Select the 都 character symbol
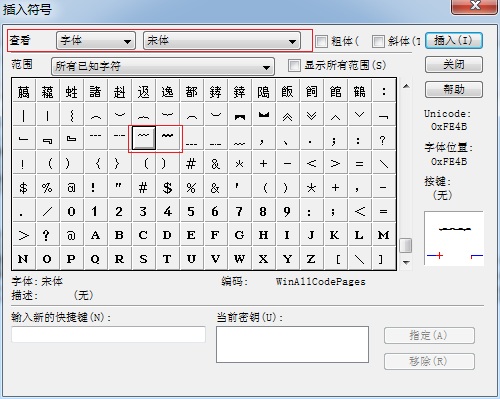This screenshot has width=500, height=399. [191, 91]
